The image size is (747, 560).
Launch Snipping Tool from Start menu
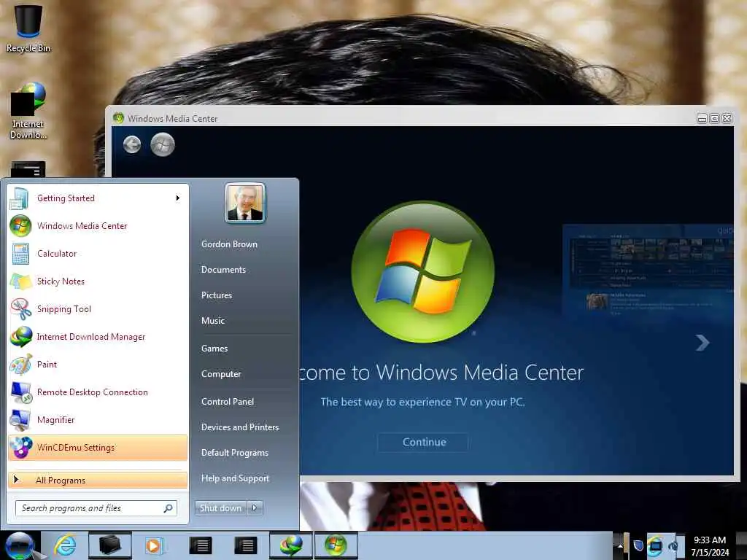[x=98, y=308]
